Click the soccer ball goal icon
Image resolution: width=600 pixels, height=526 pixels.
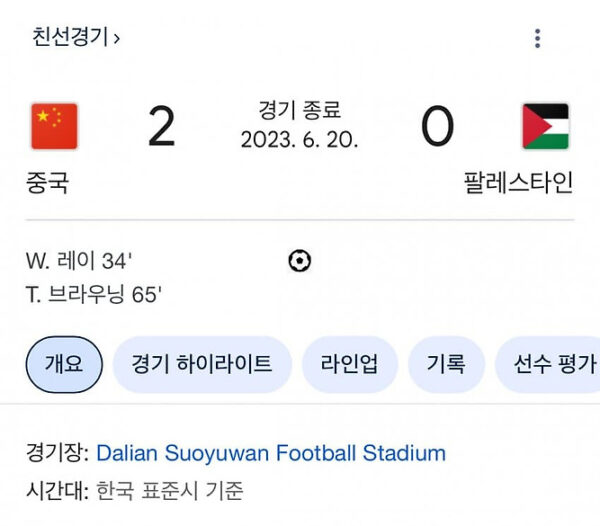point(299,261)
